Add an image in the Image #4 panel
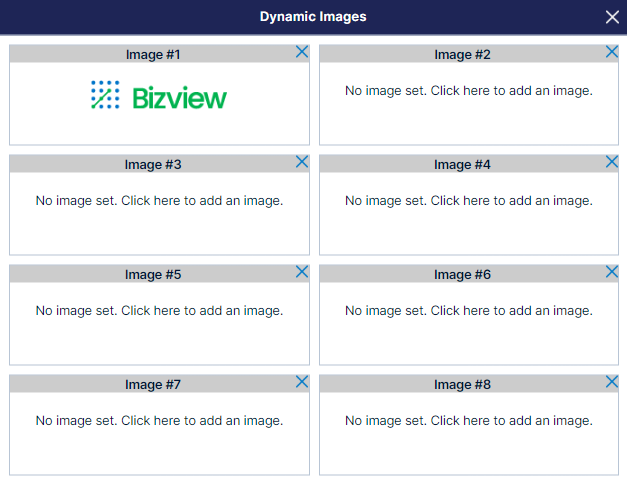627x482 pixels. click(x=469, y=201)
